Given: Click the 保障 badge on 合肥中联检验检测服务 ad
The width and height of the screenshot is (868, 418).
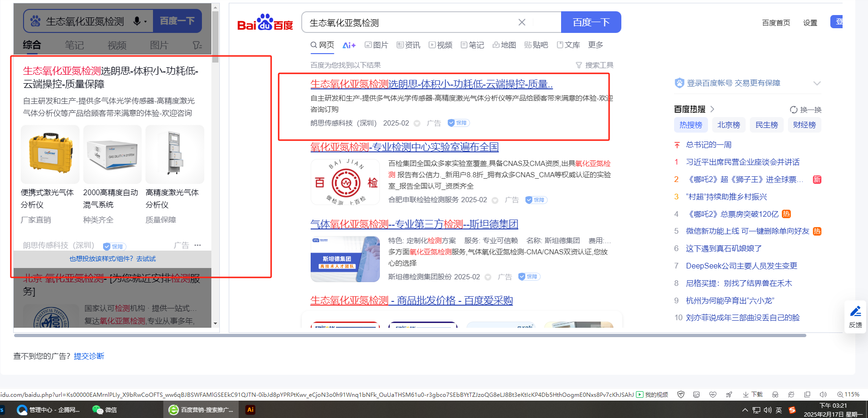Looking at the screenshot, I should [536, 200].
